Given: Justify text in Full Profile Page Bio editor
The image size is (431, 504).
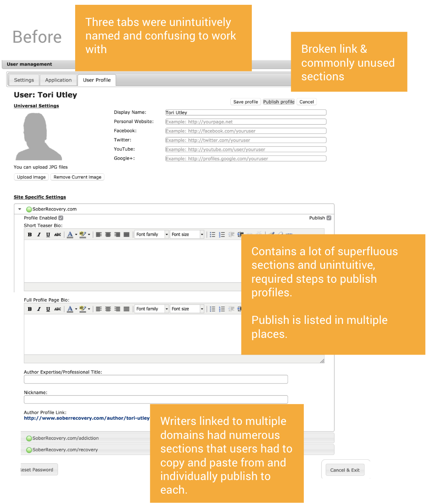Looking at the screenshot, I should (x=126, y=309).
